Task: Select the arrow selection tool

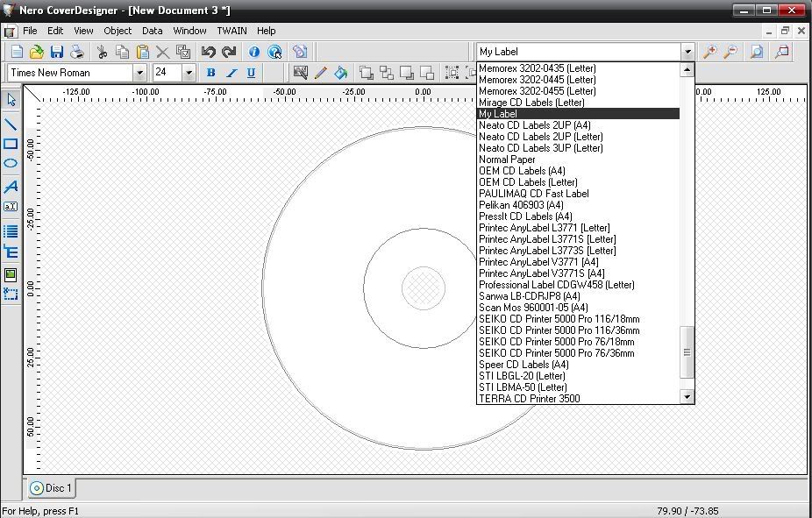Action: [11, 99]
